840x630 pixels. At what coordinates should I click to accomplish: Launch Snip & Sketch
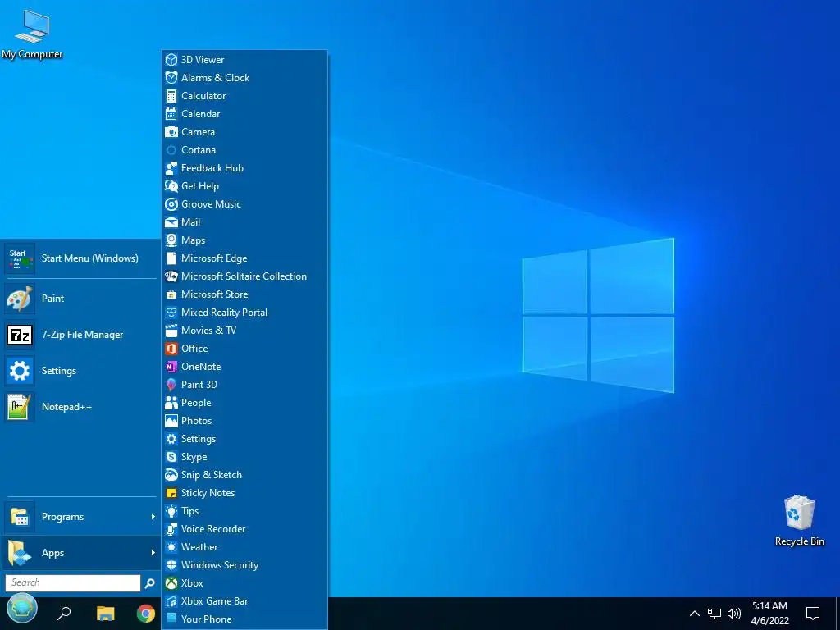coord(244,475)
